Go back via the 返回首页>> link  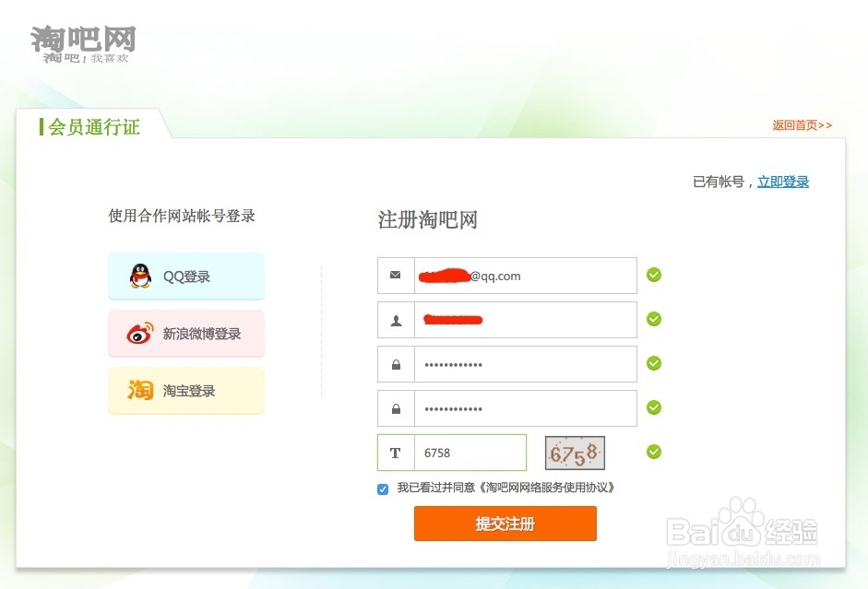tap(803, 125)
